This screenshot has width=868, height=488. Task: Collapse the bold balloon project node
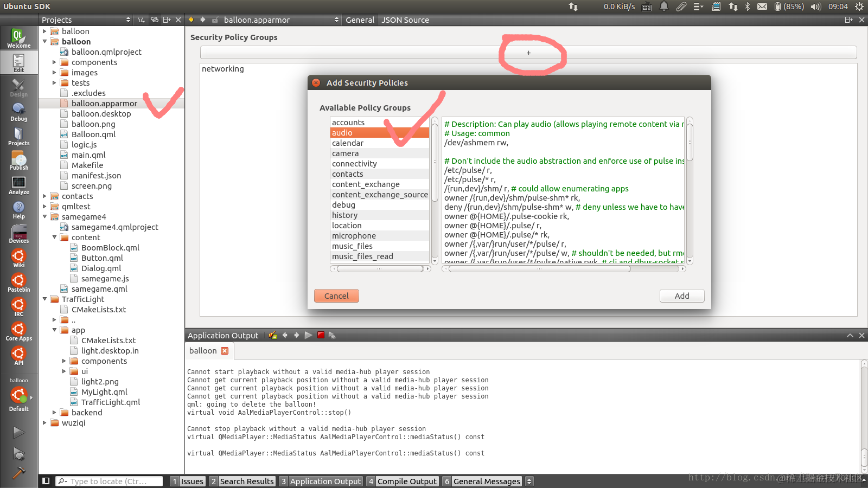[x=44, y=42]
